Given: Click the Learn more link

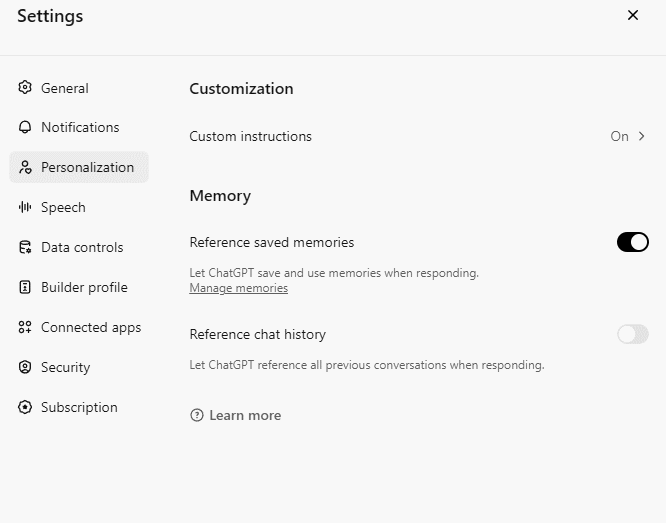Looking at the screenshot, I should pyautogui.click(x=245, y=415).
